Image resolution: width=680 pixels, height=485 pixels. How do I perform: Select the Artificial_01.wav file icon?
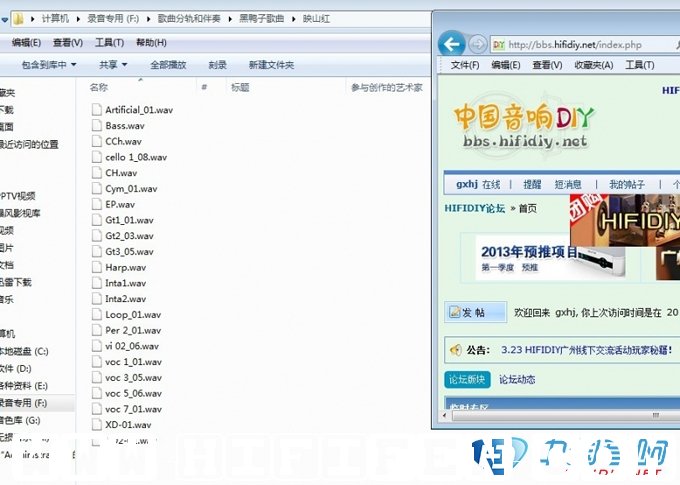97,110
